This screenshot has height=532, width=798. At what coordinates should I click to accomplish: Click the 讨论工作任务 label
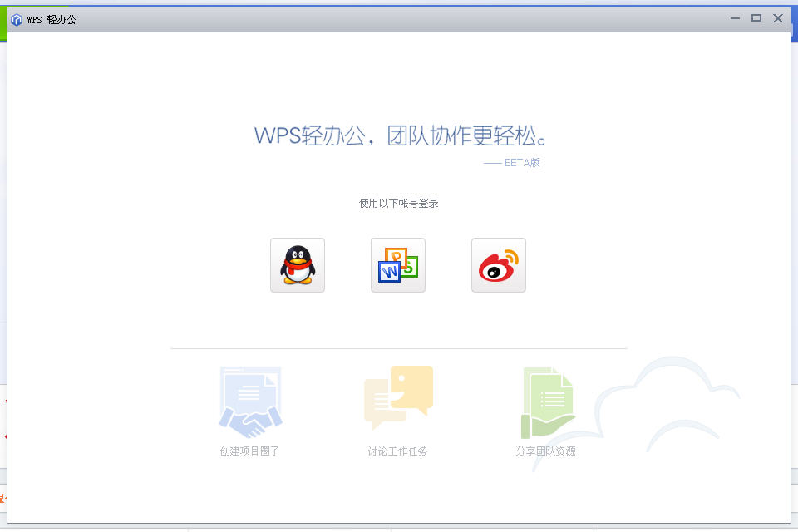pyautogui.click(x=397, y=451)
